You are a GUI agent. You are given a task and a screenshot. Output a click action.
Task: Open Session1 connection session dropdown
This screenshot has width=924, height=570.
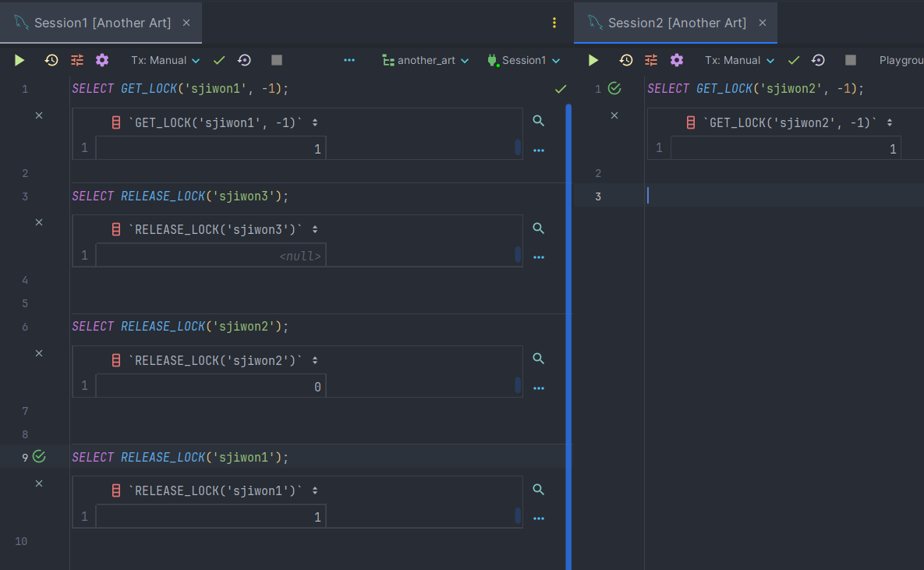click(x=523, y=60)
